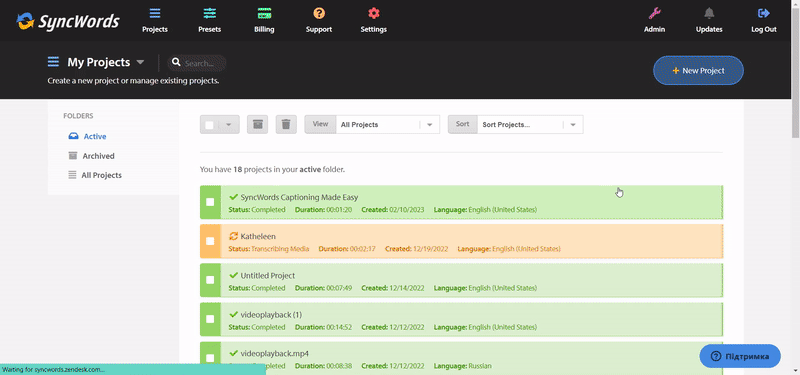
Task: Click the View label button
Action: (320, 124)
